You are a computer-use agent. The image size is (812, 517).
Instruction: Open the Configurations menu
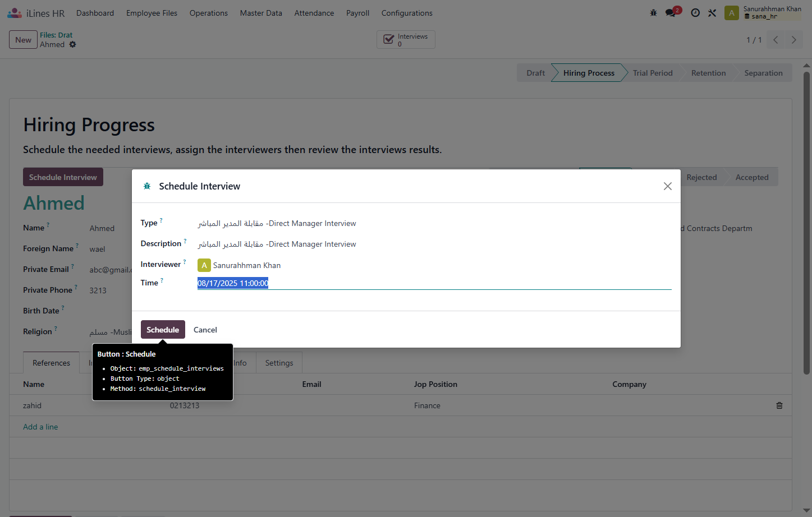point(407,13)
